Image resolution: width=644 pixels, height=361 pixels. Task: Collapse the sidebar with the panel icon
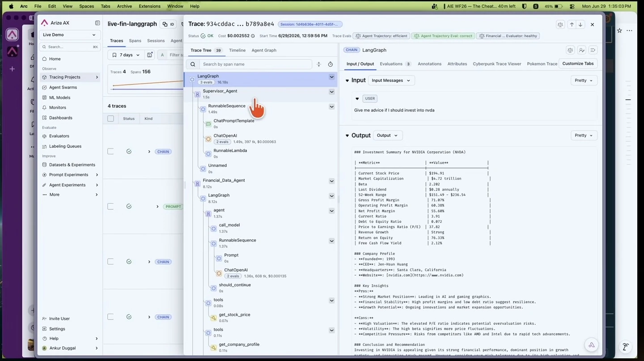[97, 23]
